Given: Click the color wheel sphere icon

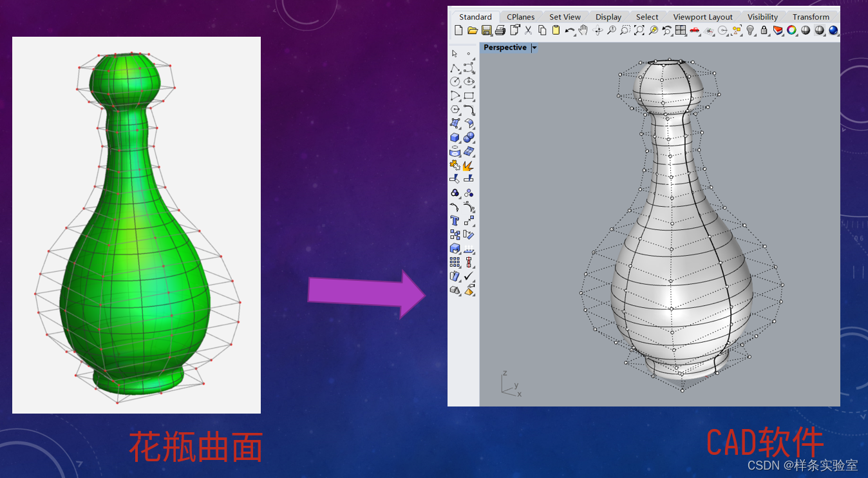Looking at the screenshot, I should (791, 30).
